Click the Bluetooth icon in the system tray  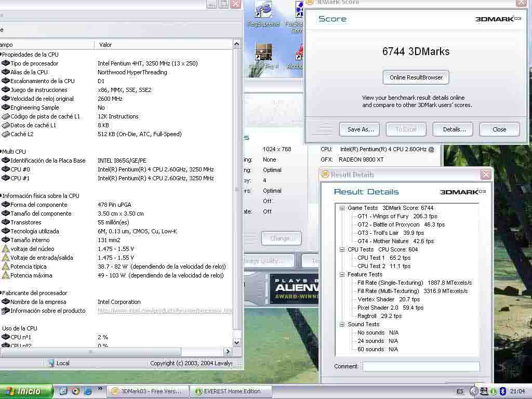[503, 391]
